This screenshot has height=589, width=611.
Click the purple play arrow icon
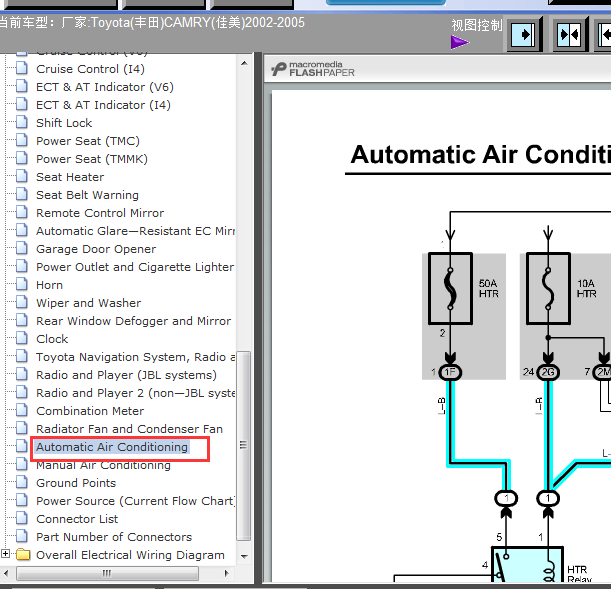point(460,42)
